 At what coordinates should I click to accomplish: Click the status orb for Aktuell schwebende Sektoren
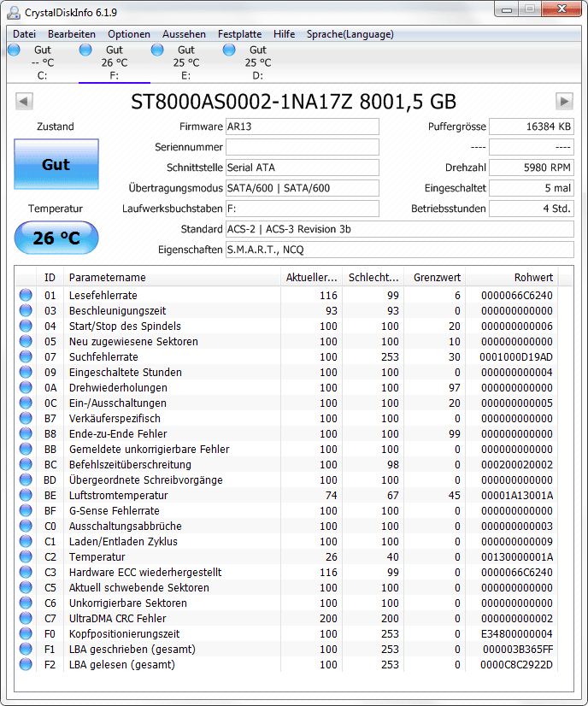point(26,587)
